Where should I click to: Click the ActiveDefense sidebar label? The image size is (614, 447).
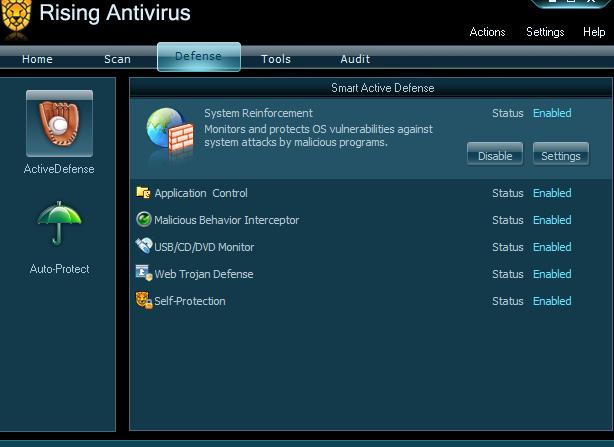coord(59,169)
